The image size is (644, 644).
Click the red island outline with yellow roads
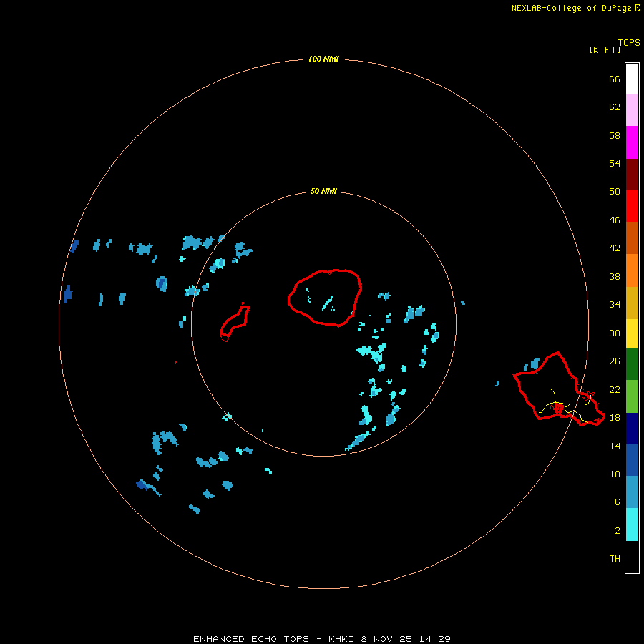coord(559,389)
